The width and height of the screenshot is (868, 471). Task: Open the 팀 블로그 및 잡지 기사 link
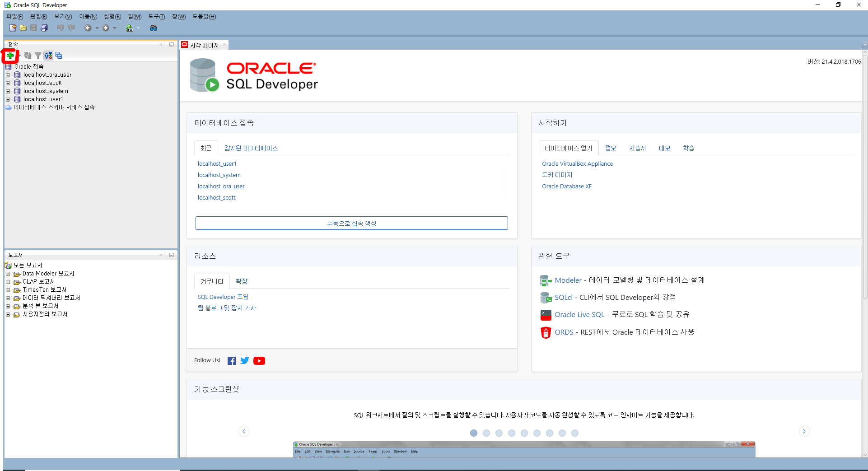pyautogui.click(x=227, y=308)
